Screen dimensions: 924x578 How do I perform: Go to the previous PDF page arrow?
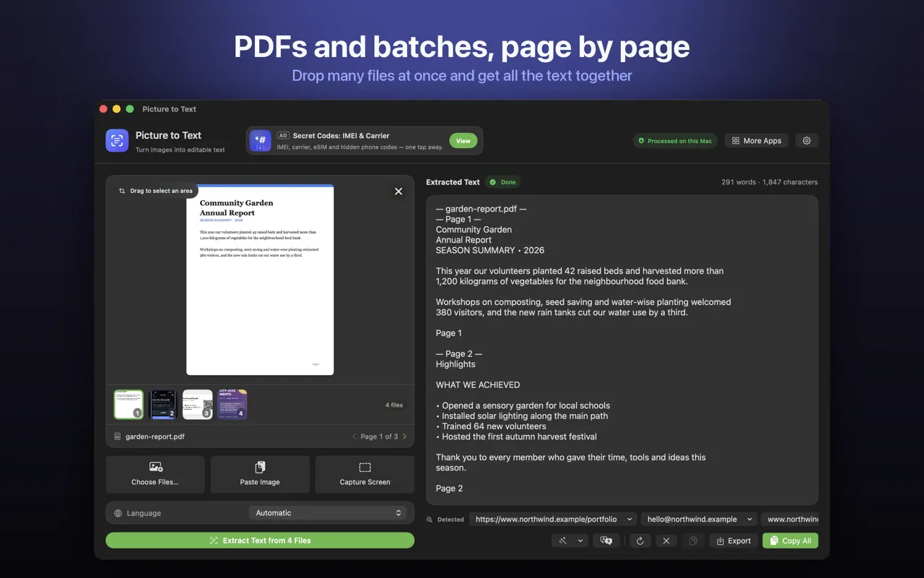pos(354,436)
